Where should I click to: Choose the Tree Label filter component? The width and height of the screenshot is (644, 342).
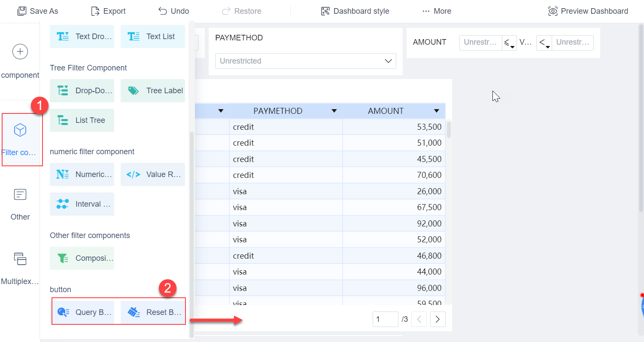(153, 91)
